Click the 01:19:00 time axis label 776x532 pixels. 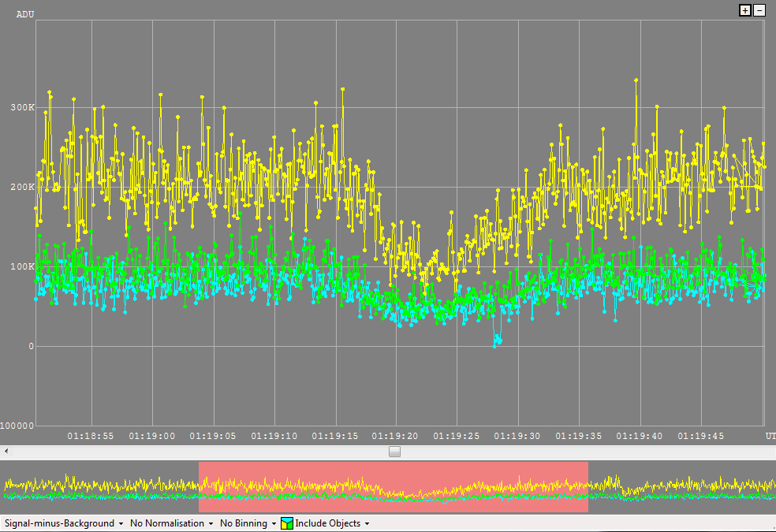point(151,436)
